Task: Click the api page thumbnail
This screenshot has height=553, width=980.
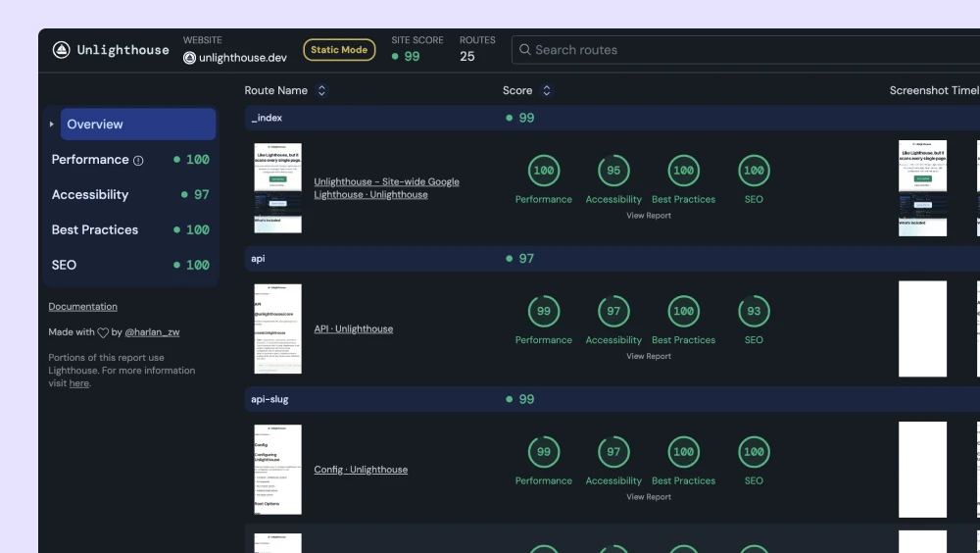Action: (277, 329)
